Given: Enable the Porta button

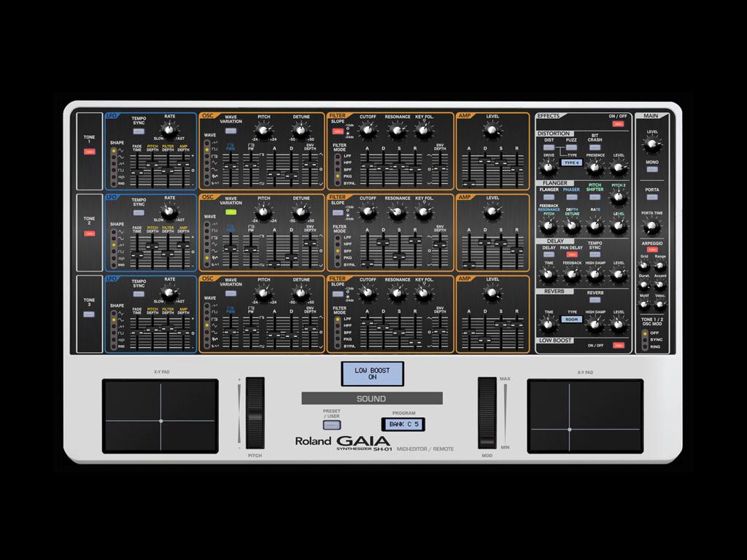Looking at the screenshot, I should [x=651, y=197].
